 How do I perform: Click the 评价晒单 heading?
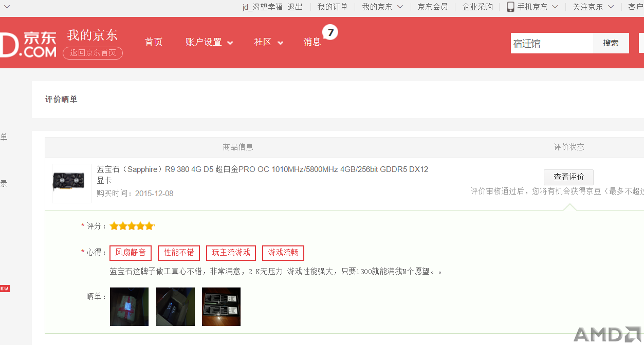(61, 99)
